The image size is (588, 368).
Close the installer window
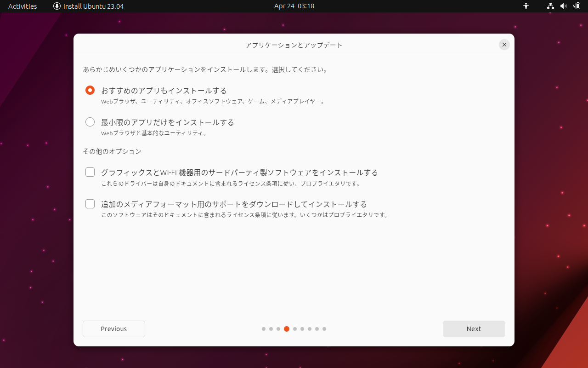click(x=504, y=45)
